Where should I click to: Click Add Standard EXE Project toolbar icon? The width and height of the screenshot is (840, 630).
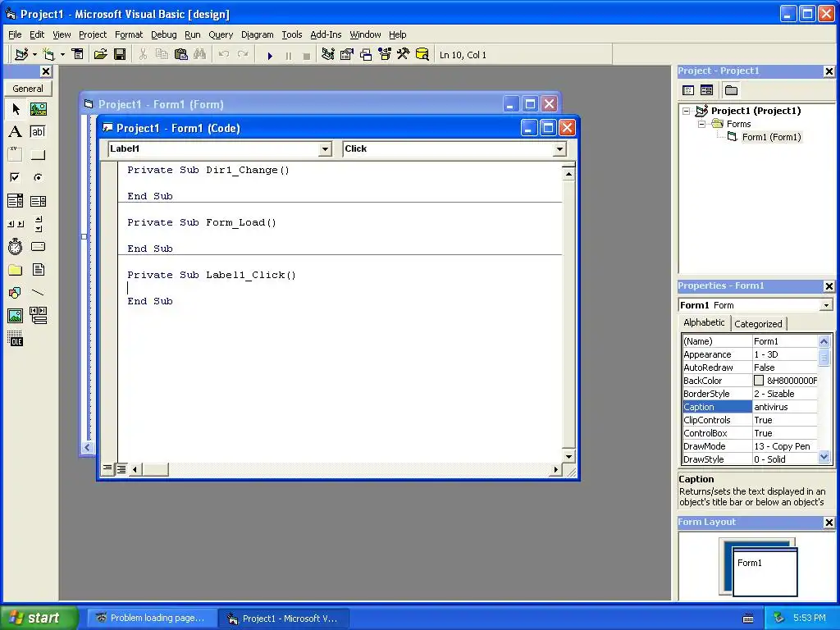21,55
